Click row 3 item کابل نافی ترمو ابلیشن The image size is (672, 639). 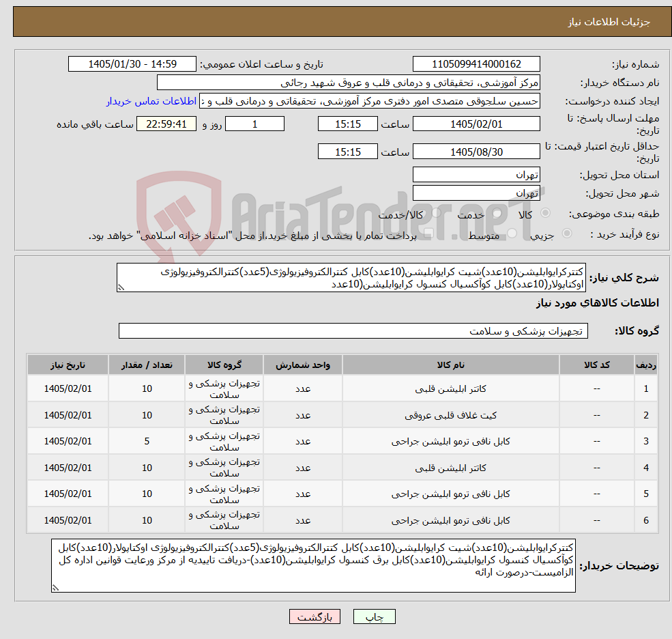click(x=450, y=441)
